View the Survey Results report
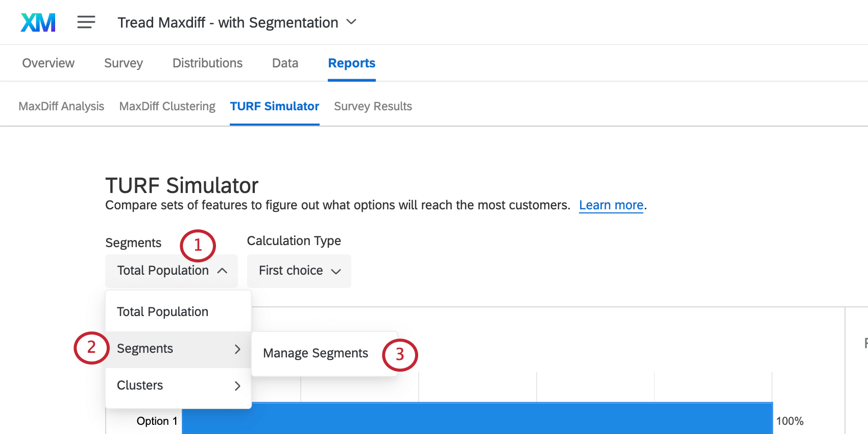 pos(373,106)
